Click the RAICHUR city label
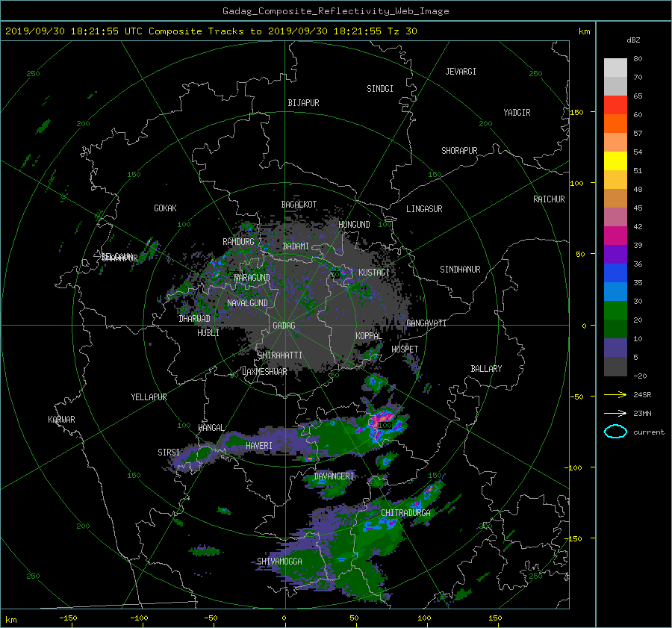This screenshot has height=628, width=672. (x=549, y=199)
